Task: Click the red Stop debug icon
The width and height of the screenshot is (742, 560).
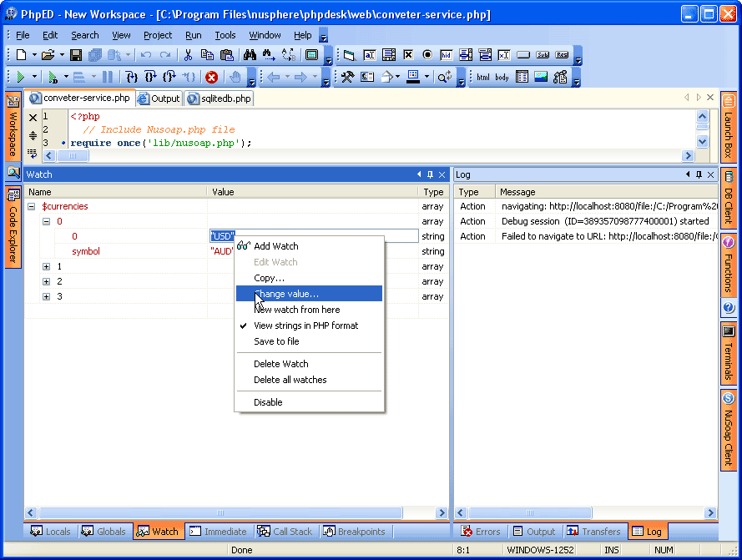Action: coord(211,77)
